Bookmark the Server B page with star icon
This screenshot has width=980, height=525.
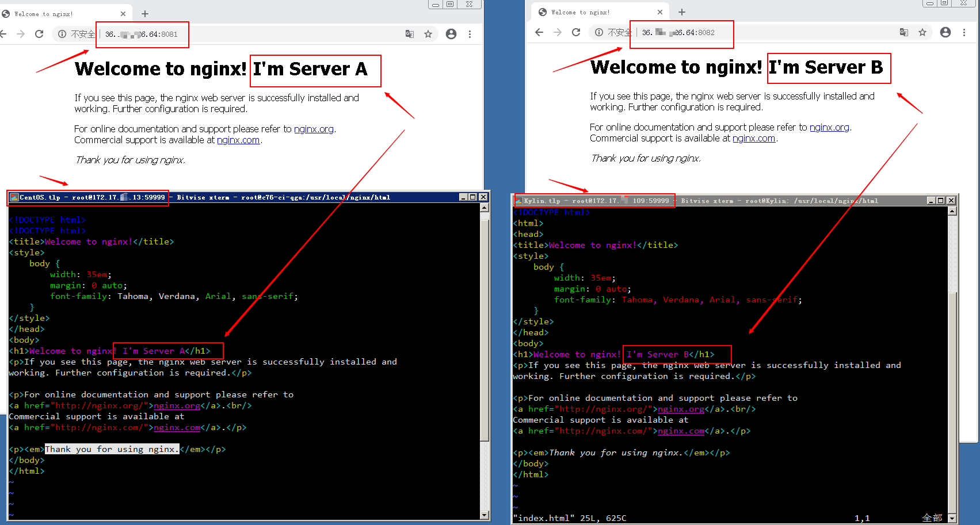922,32
